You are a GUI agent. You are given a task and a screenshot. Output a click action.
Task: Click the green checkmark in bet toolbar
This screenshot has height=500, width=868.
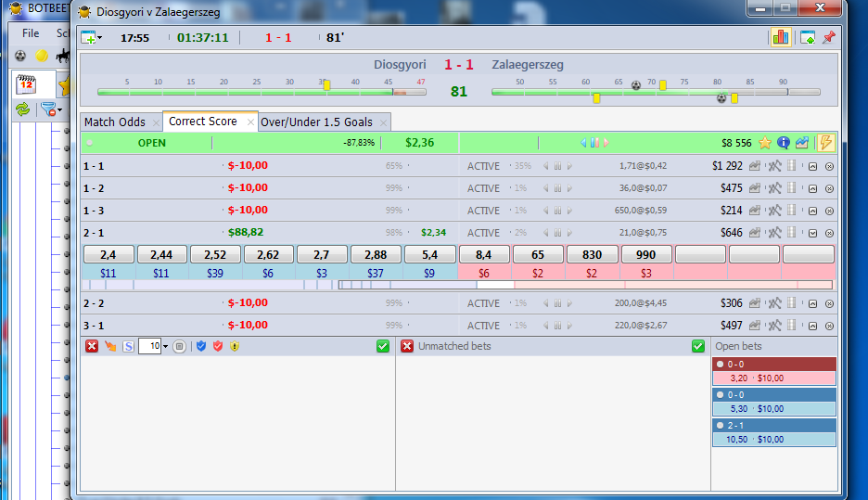point(382,346)
